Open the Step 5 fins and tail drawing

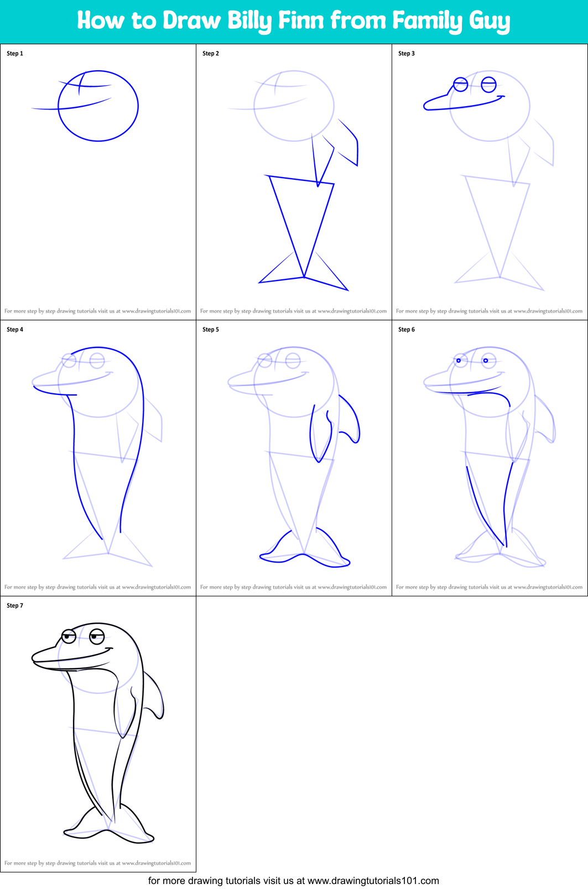294,458
